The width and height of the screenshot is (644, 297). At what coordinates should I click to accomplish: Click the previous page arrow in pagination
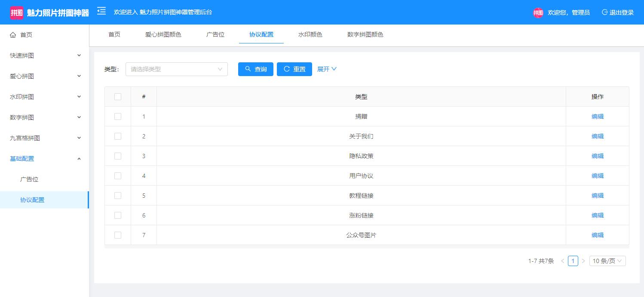563,261
